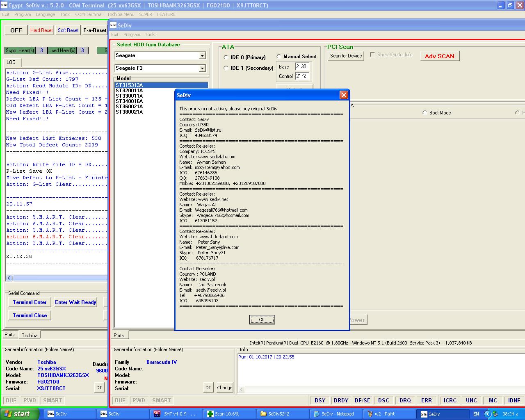Screen dimensions: 525x420
Task: Click the log horizontal scrollbar
Action: (x=57, y=278)
